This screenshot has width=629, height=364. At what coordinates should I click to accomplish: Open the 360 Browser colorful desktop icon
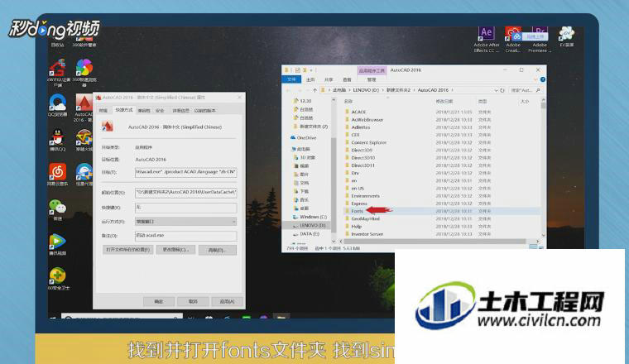coord(84,72)
